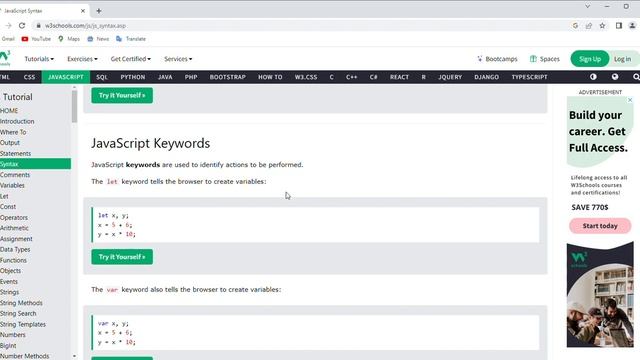Open browser side panel icon
The height and width of the screenshot is (360, 640).
coord(619,26)
